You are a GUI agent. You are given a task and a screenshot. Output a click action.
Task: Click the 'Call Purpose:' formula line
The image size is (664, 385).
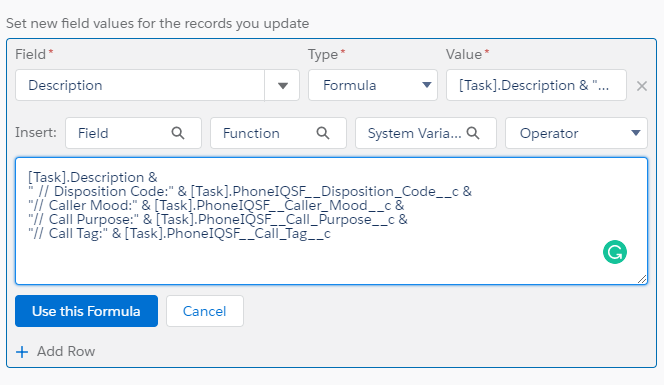(x=218, y=219)
